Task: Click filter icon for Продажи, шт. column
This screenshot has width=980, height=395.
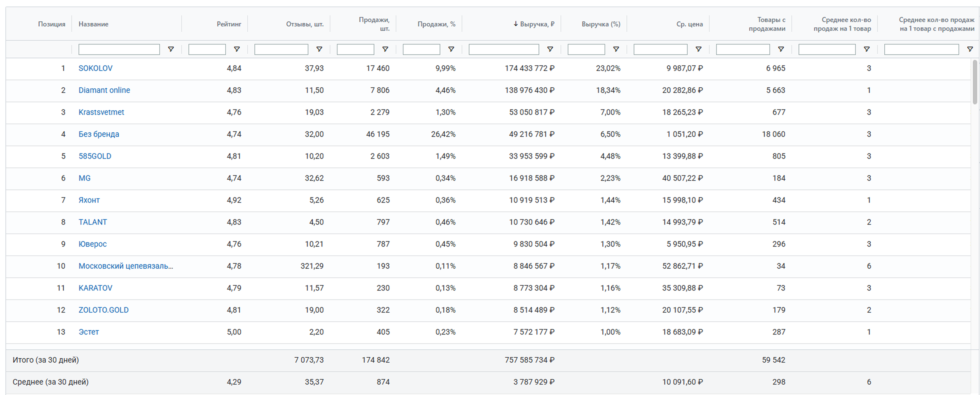Action: 385,49
